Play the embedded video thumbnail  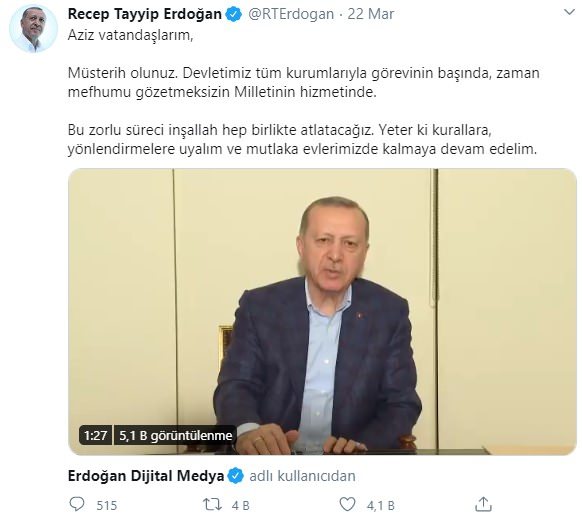click(322, 312)
